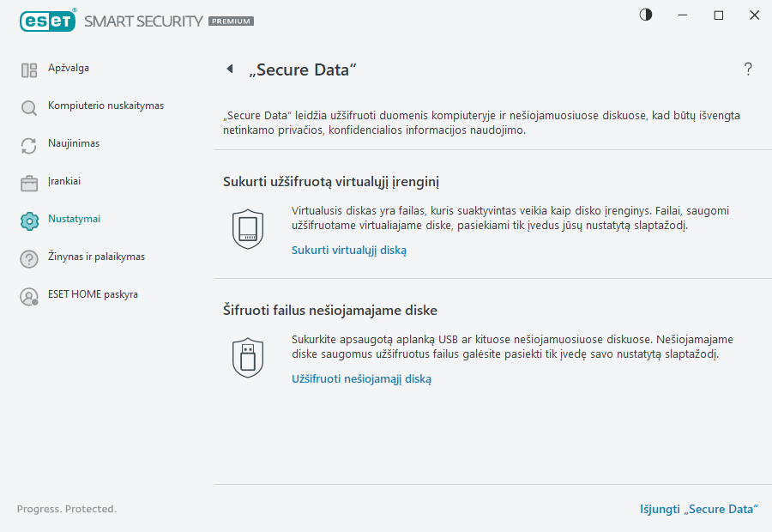This screenshot has width=772, height=532.
Task: Click the Progress. Protected. status text
Action: [x=66, y=509]
